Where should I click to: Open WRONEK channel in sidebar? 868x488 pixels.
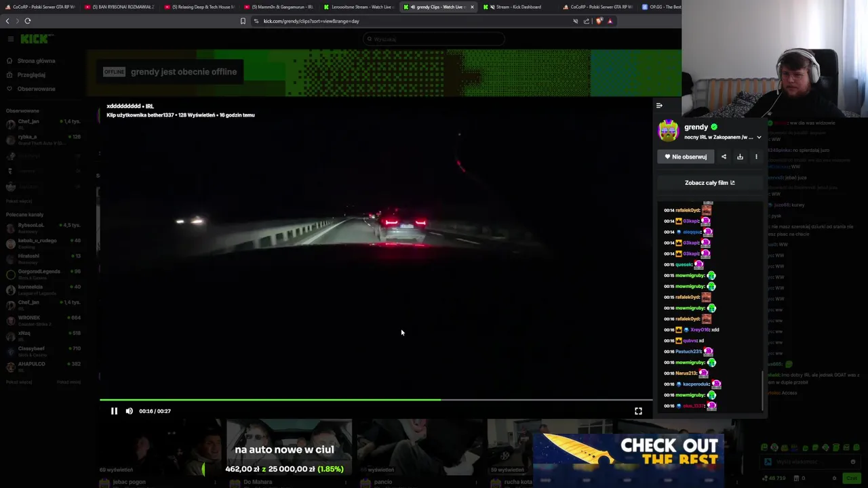click(x=42, y=321)
